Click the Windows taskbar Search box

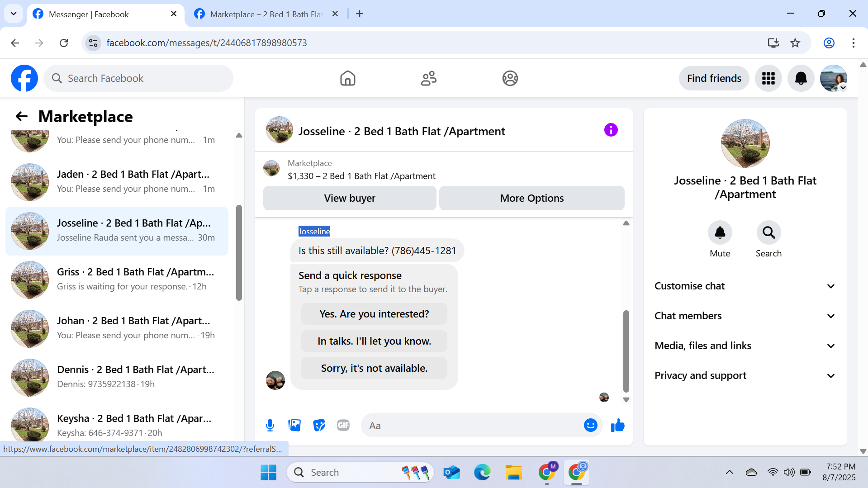360,472
